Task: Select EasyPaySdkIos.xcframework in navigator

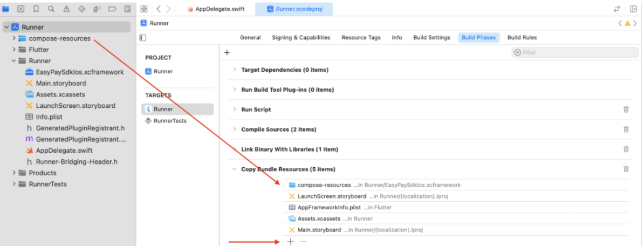Action: [x=74, y=72]
